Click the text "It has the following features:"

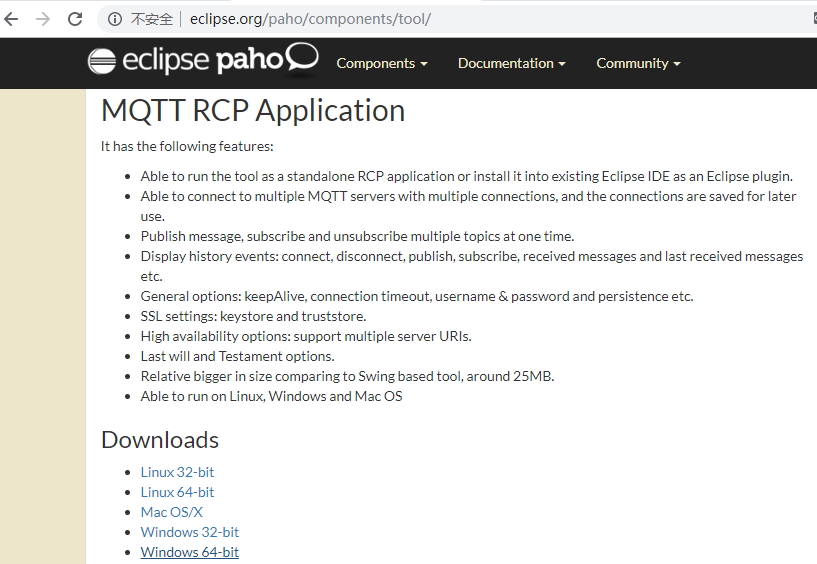(x=187, y=146)
